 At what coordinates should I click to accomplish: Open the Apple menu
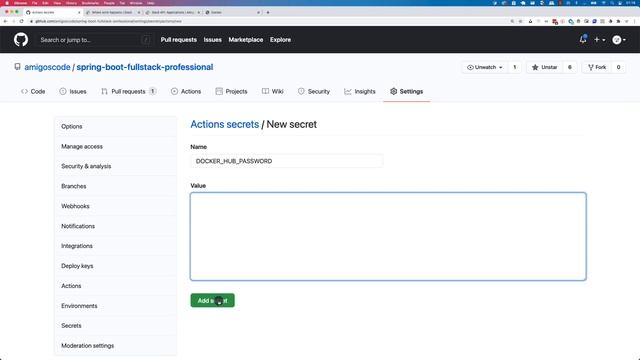pyautogui.click(x=7, y=3)
